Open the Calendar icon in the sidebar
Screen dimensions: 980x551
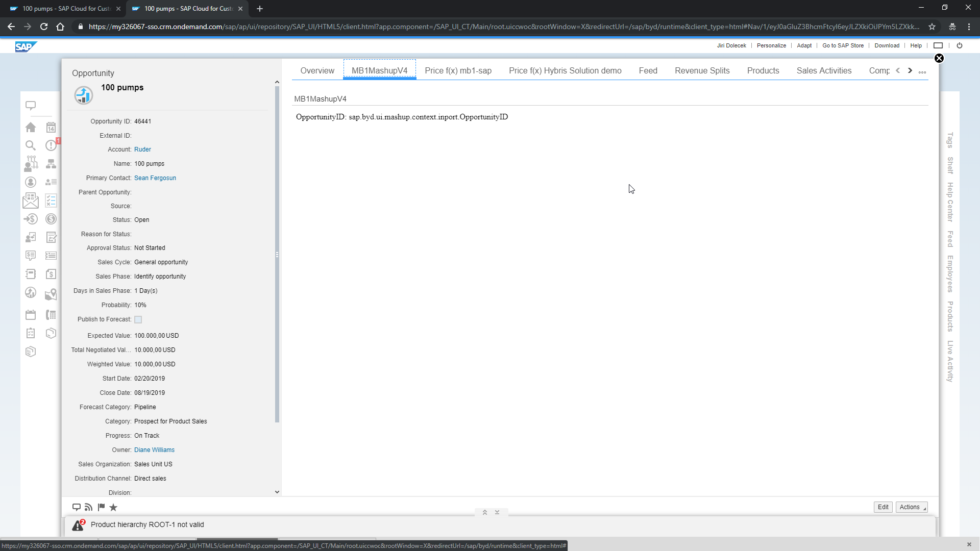coord(51,127)
